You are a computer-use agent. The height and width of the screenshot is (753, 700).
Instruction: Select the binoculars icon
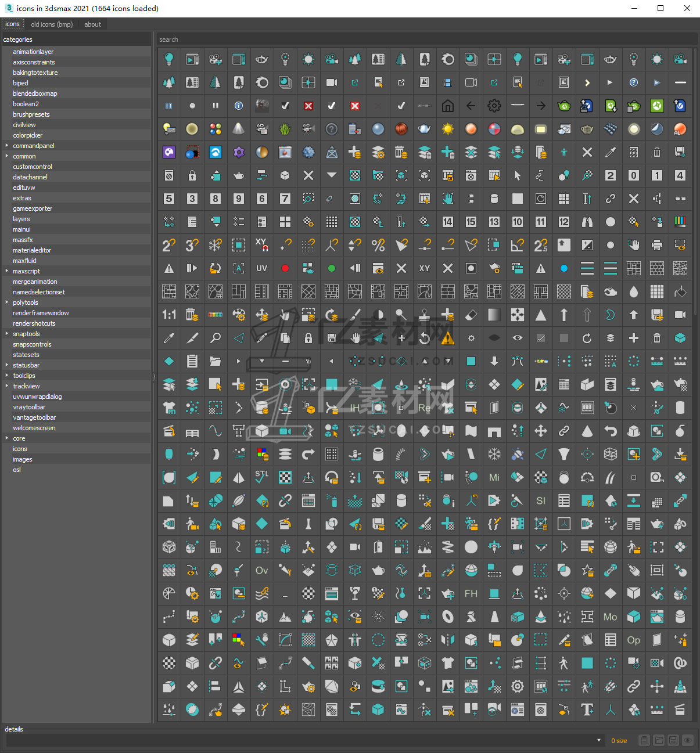coord(587,222)
